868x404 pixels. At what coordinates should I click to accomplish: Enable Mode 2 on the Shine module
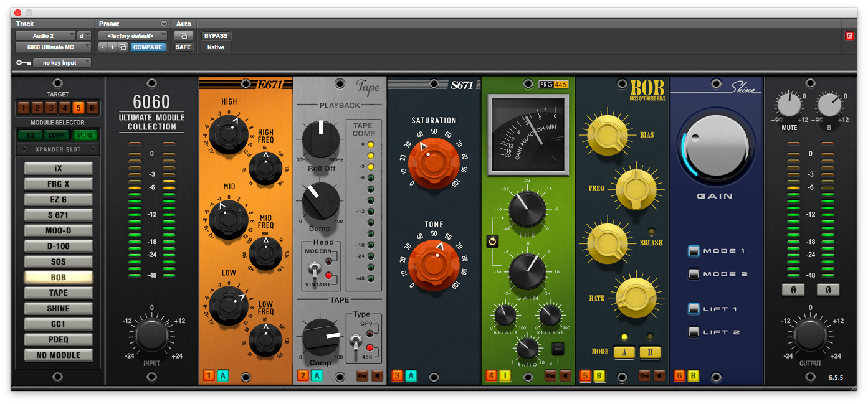pyautogui.click(x=694, y=274)
